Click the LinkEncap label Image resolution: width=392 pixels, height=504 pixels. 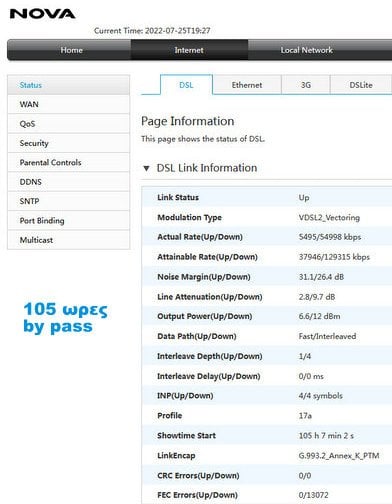tap(176, 455)
